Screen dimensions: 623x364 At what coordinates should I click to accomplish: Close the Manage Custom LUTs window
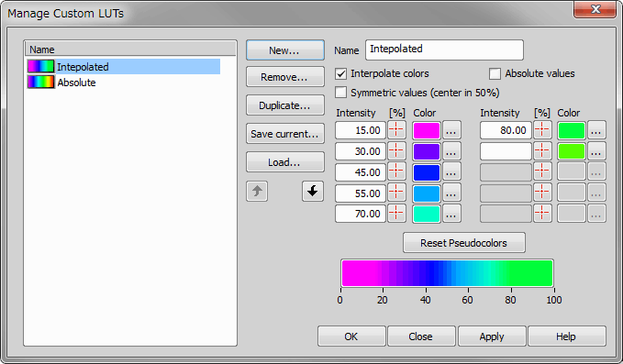coord(595,9)
